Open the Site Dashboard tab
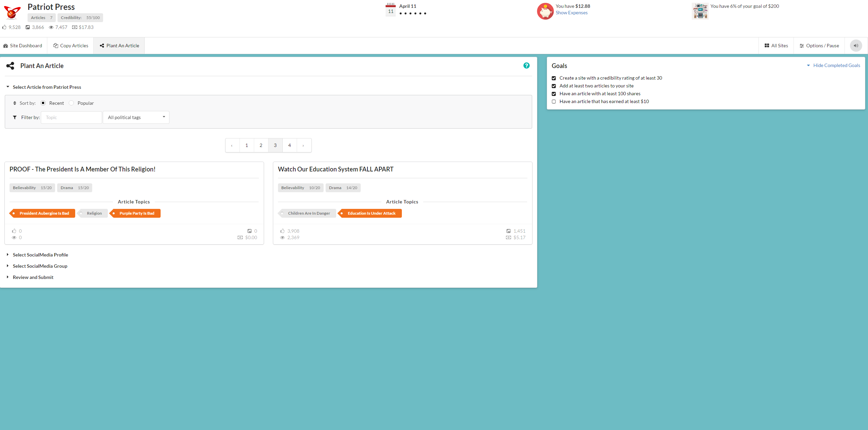Image resolution: width=868 pixels, height=430 pixels. (x=23, y=46)
